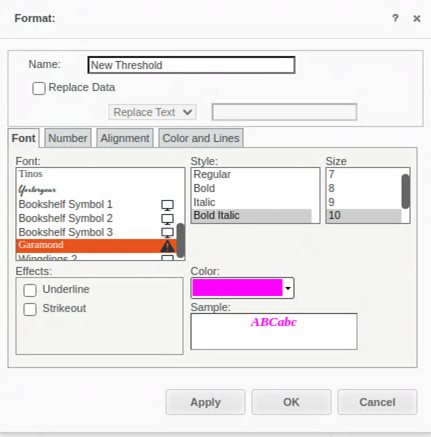Open the Replace Text dropdown
The image size is (431, 437).
pyautogui.click(x=152, y=112)
